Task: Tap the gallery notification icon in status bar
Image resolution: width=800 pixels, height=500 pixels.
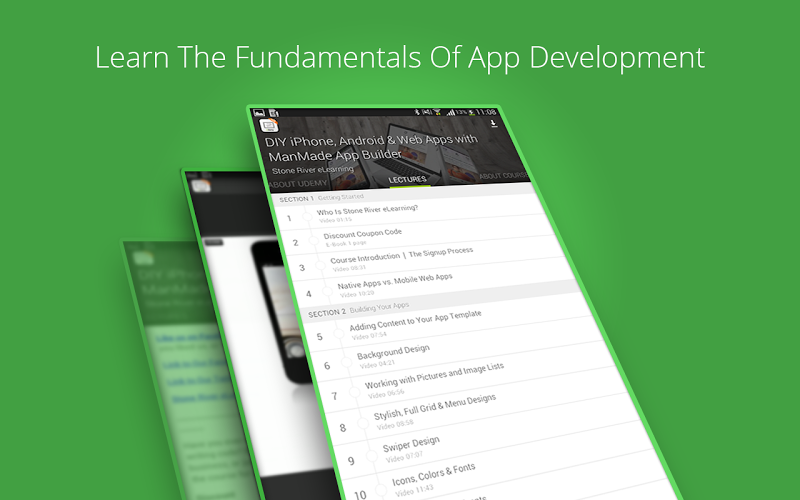Action: coord(259,113)
